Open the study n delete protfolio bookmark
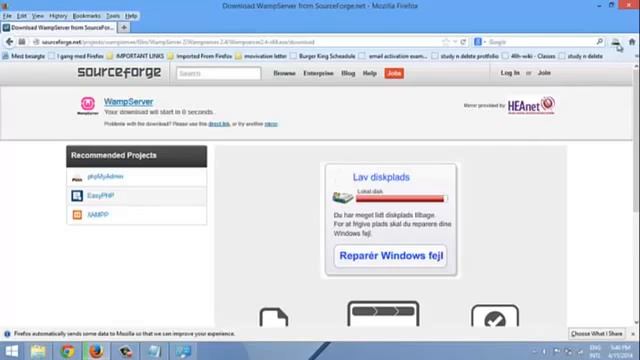The height and width of the screenshot is (360, 640). [x=465, y=56]
